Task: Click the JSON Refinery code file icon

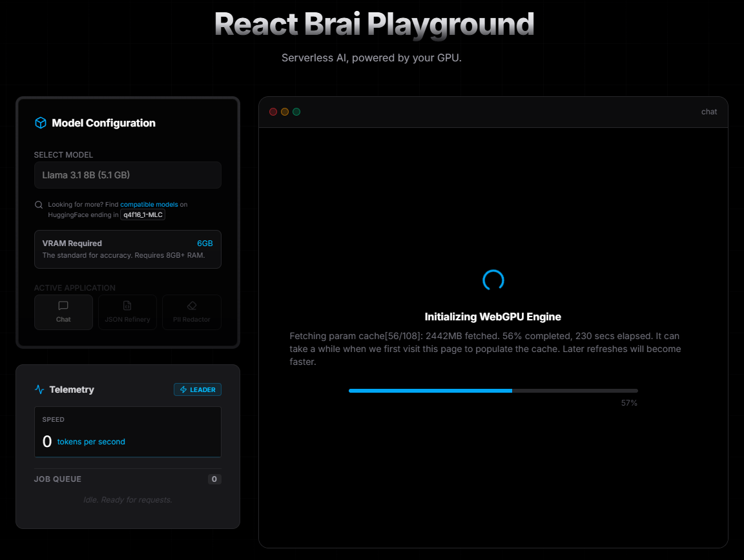Action: tap(127, 306)
